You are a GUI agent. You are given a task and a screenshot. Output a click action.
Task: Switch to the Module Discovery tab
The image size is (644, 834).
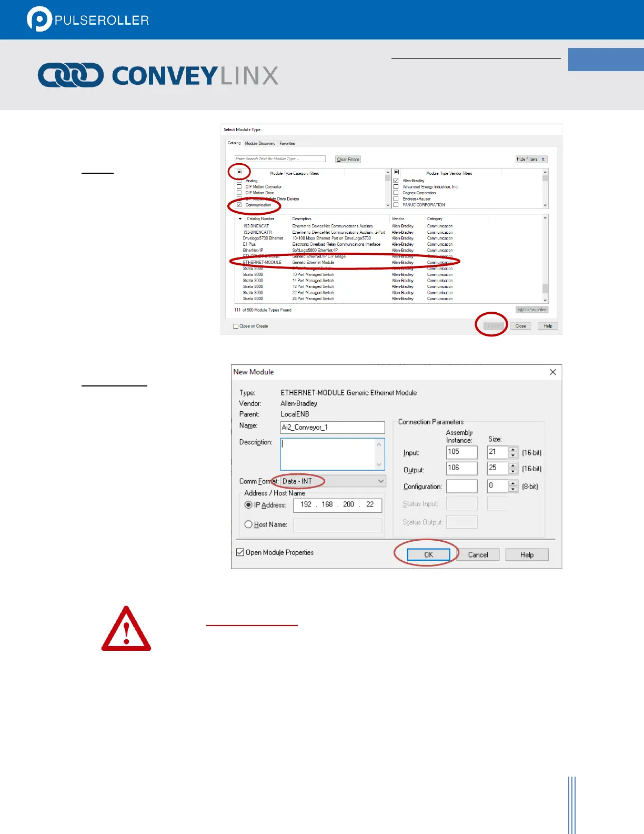pyautogui.click(x=260, y=143)
